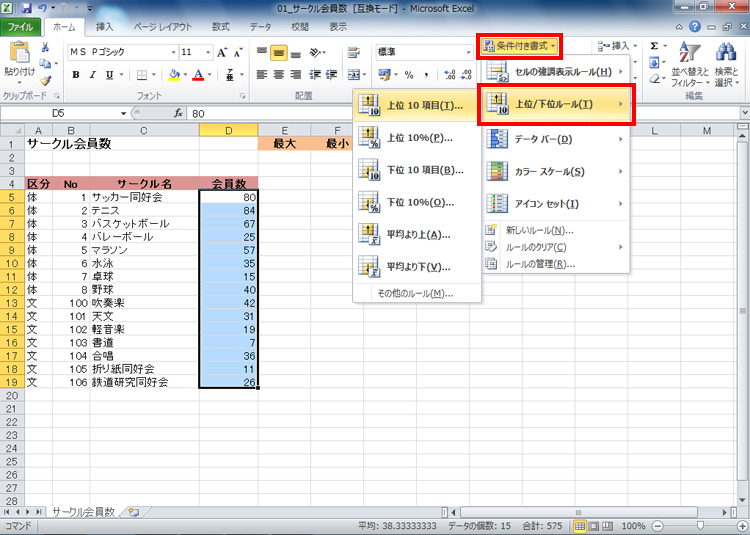
Task: Open the ファイル tab
Action: click(20, 27)
